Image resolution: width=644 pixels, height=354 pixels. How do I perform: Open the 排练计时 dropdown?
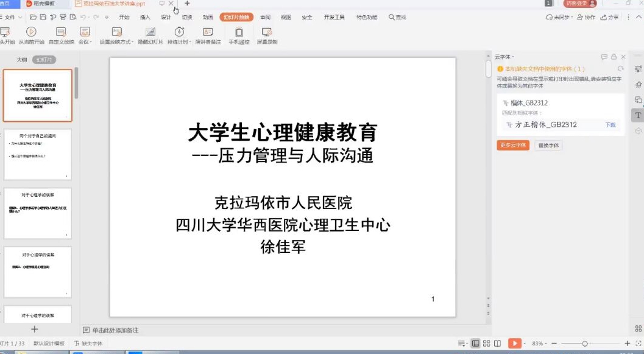point(191,42)
